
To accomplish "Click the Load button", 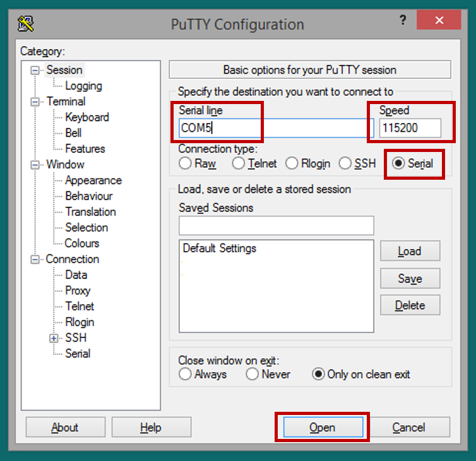I will pos(410,251).
